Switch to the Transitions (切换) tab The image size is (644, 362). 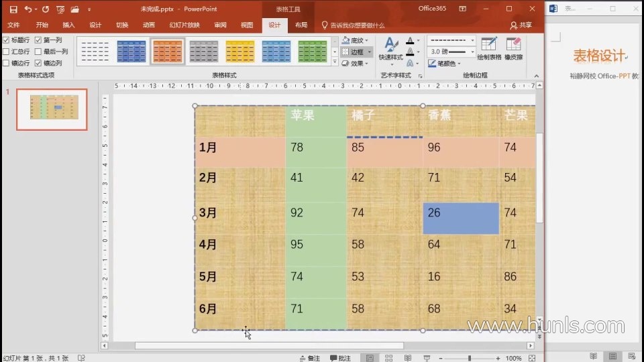coord(122,25)
